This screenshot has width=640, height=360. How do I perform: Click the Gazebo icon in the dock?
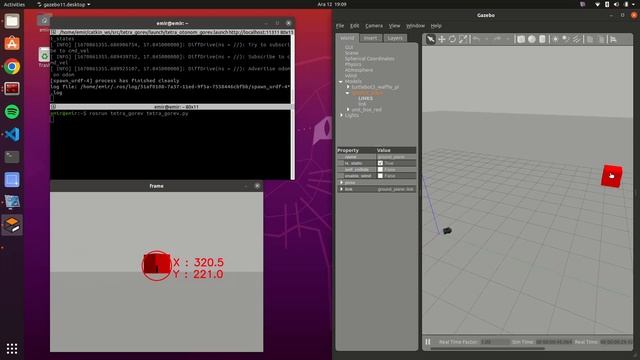[12, 224]
